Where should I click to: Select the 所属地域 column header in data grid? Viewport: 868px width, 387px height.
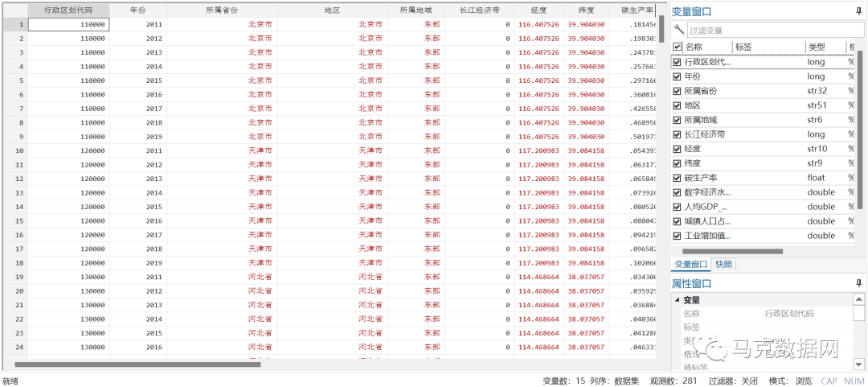[416, 10]
